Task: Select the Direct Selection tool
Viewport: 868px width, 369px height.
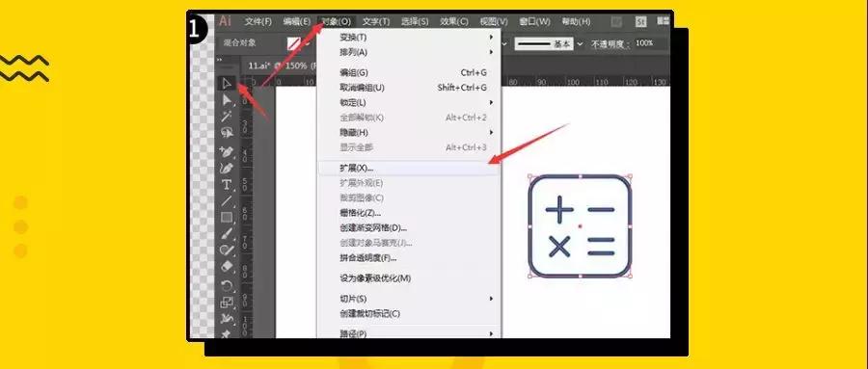Action: click(x=227, y=100)
